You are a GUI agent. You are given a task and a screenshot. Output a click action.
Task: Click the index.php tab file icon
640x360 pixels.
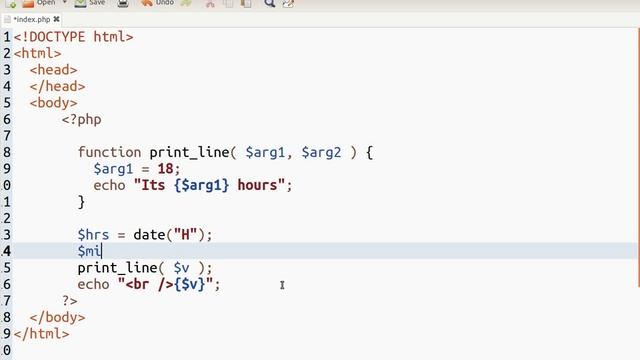pyautogui.click(x=7, y=19)
